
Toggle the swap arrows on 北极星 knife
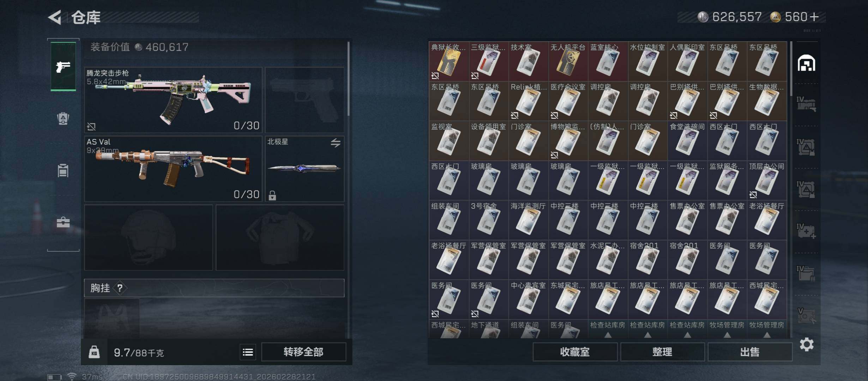(x=336, y=143)
